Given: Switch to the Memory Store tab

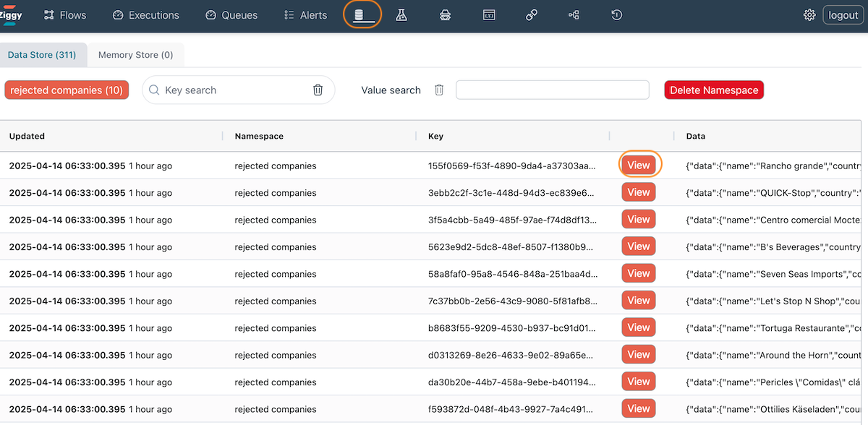Looking at the screenshot, I should tap(135, 55).
